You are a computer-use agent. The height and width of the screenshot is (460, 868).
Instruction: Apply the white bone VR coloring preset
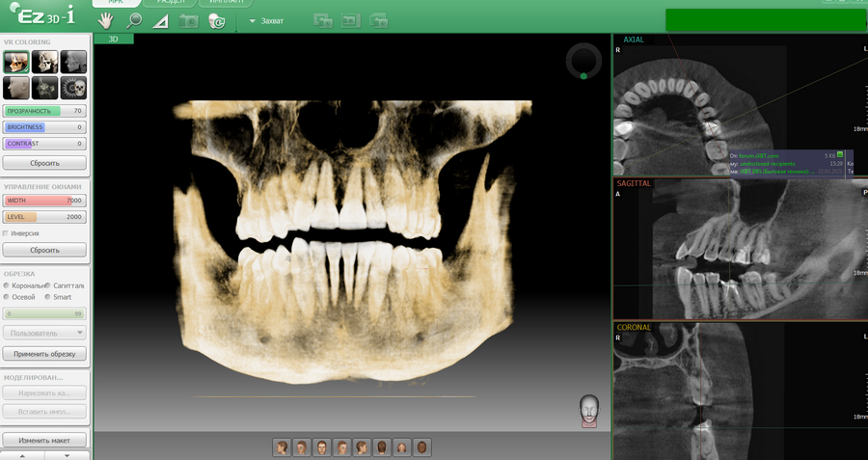click(x=44, y=63)
